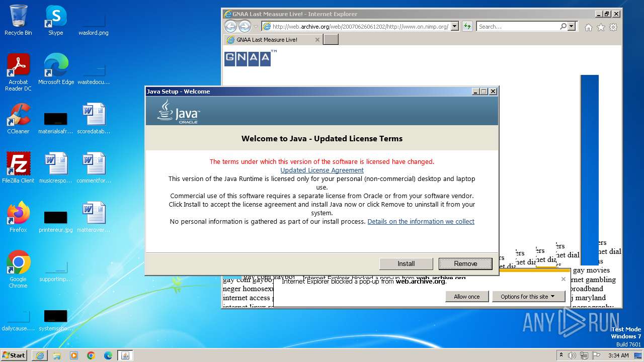Viewport: 644px width, 362px height.
Task: Close the Java Setup window
Action: (493, 92)
